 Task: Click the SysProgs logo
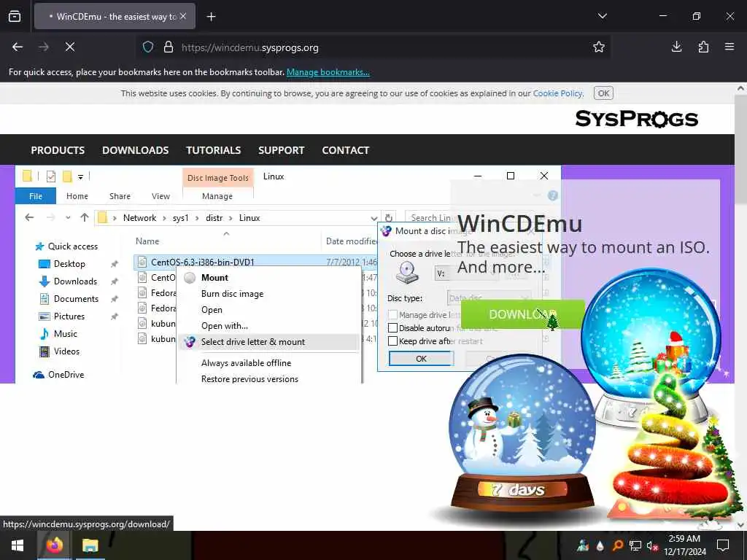(636, 119)
